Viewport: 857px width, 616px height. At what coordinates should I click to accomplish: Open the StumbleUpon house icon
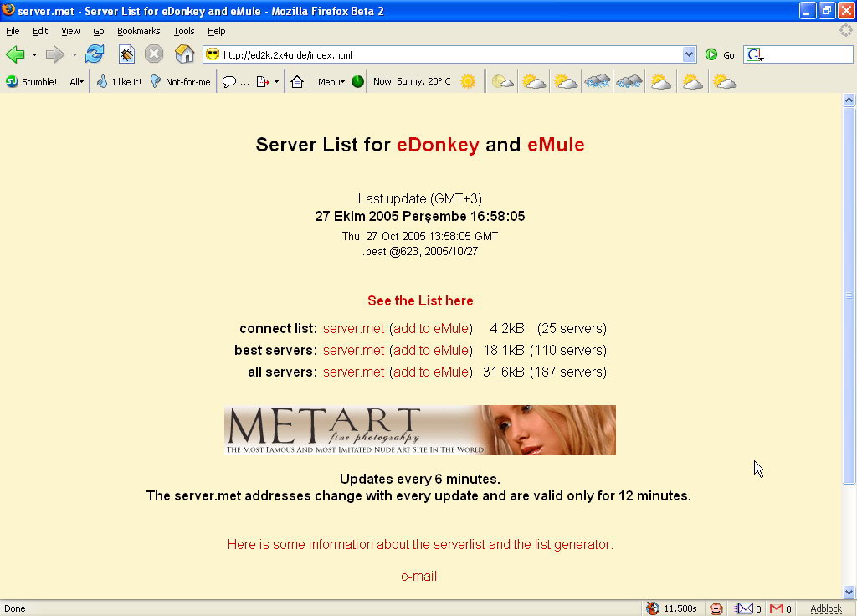click(297, 82)
